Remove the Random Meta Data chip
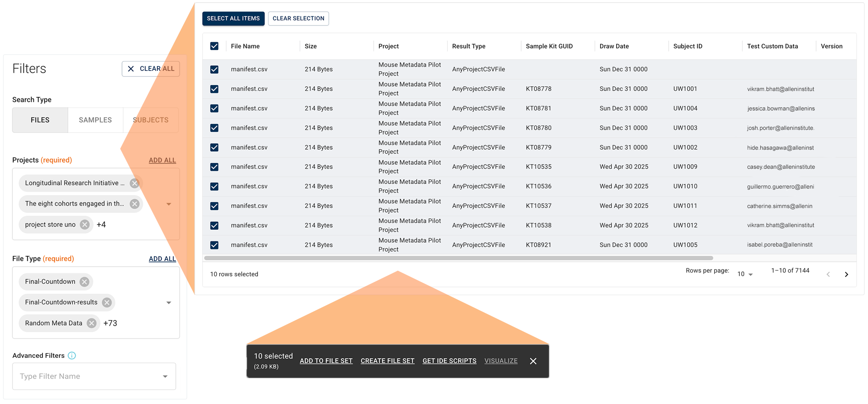 [x=92, y=323]
